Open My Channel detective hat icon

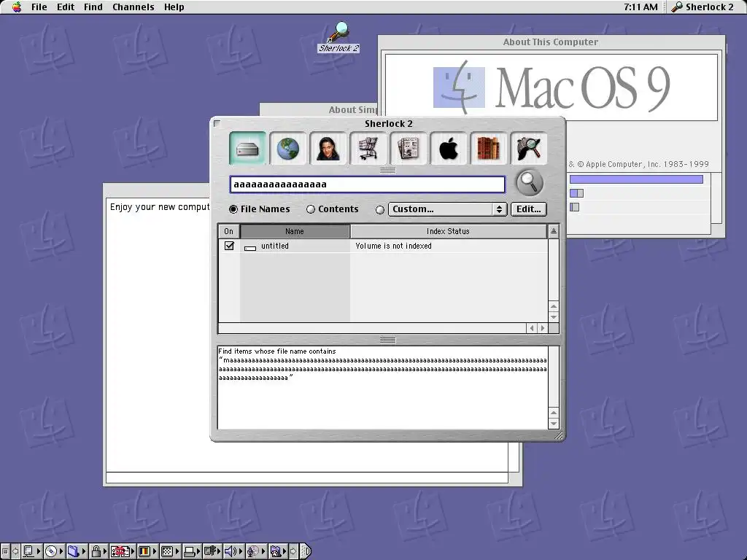coord(528,149)
